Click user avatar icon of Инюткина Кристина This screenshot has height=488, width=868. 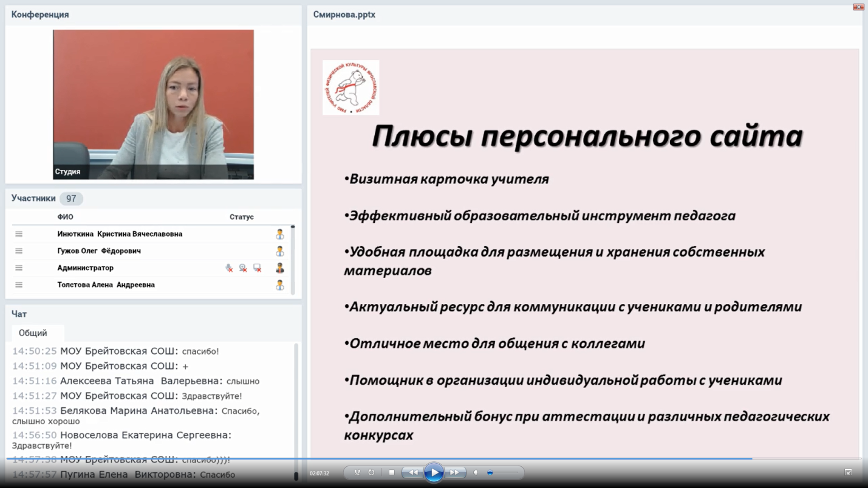click(x=279, y=234)
